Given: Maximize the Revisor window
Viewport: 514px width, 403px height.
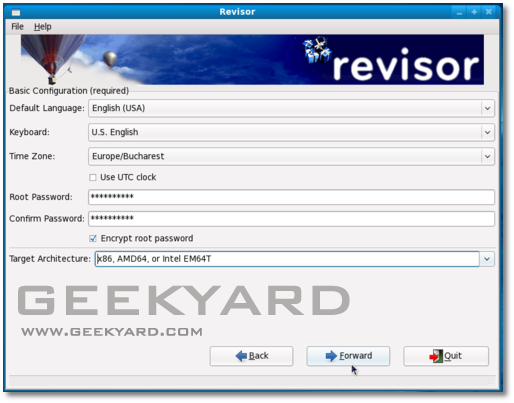Looking at the screenshot, I should point(474,12).
